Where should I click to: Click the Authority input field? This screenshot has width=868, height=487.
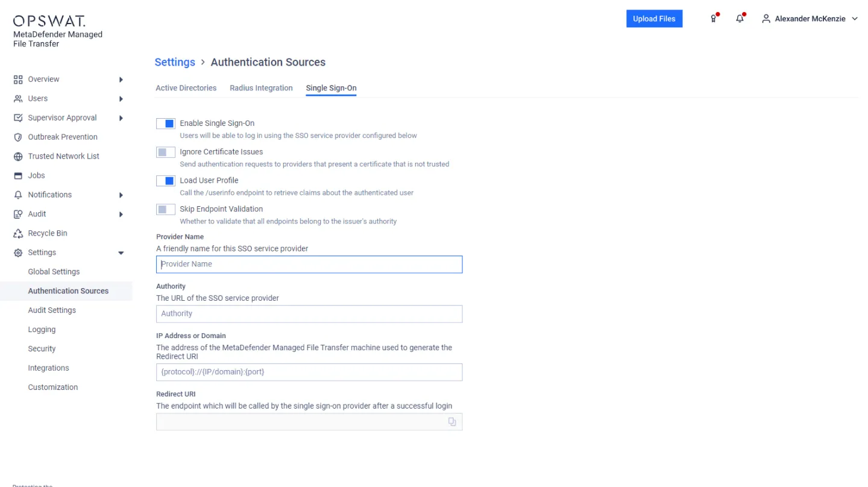point(309,313)
